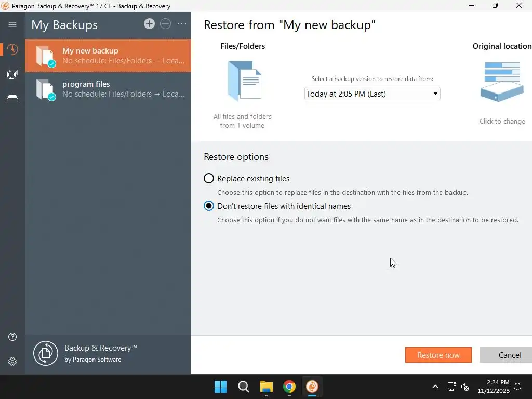Open the clock showing 2:24 PM
This screenshot has width=532, height=399.
tap(494, 387)
